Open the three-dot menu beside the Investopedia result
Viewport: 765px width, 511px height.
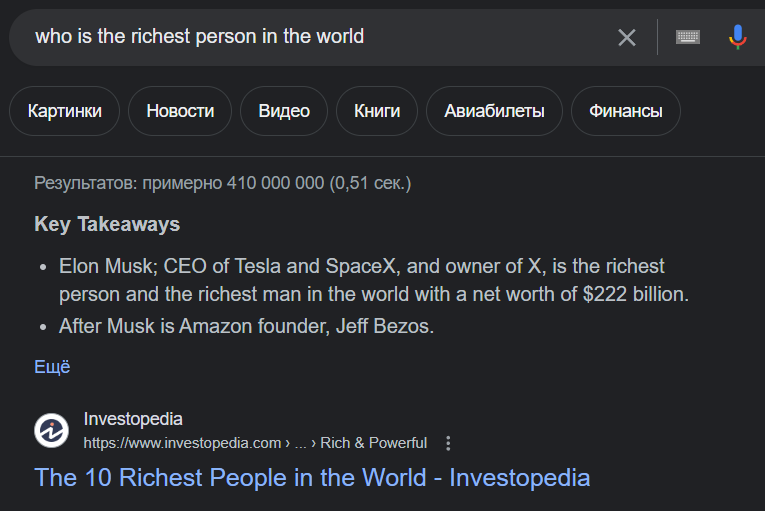pyautogui.click(x=448, y=443)
